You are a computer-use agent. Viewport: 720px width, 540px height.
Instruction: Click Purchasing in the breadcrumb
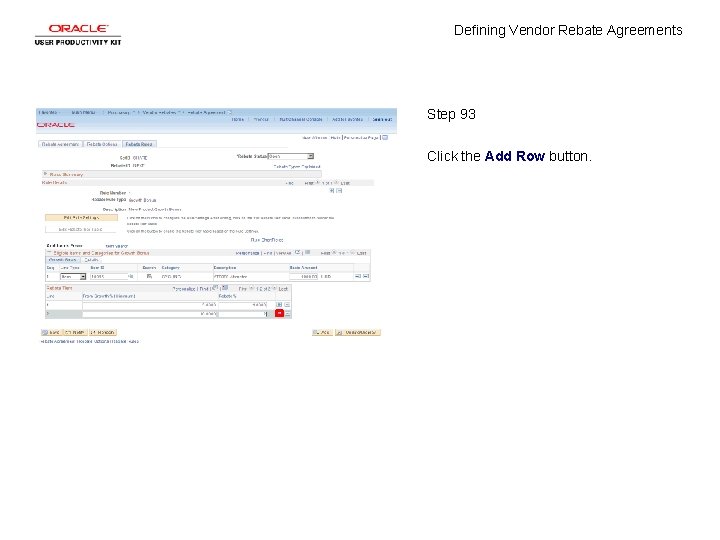point(118,112)
